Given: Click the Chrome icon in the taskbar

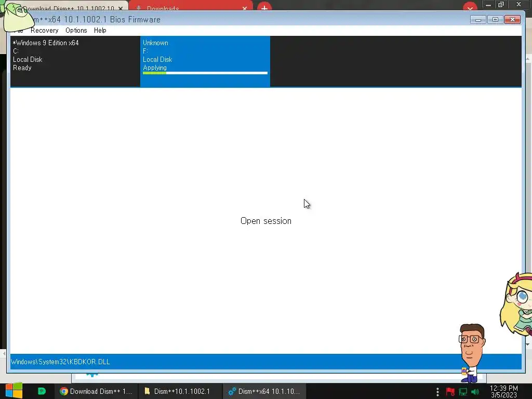Looking at the screenshot, I should [x=64, y=391].
